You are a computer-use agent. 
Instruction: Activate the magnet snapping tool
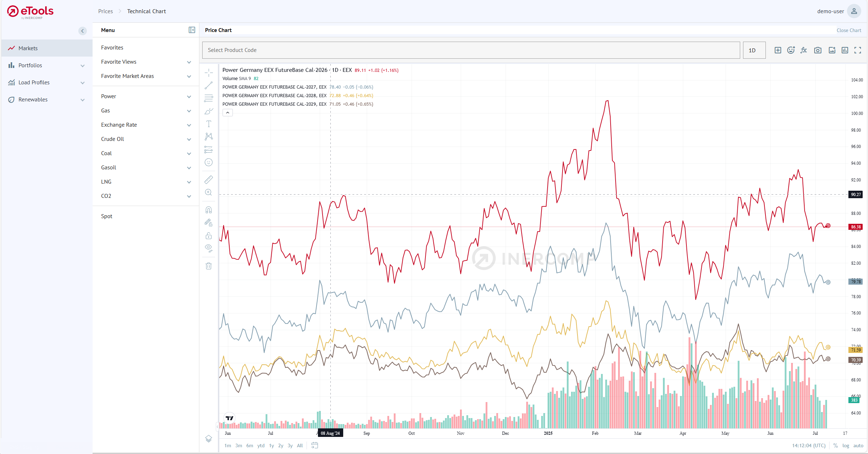(x=209, y=210)
